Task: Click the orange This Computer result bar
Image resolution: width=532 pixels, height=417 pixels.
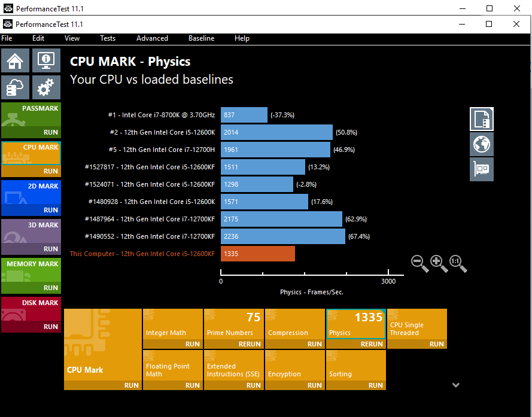Action: (x=258, y=254)
